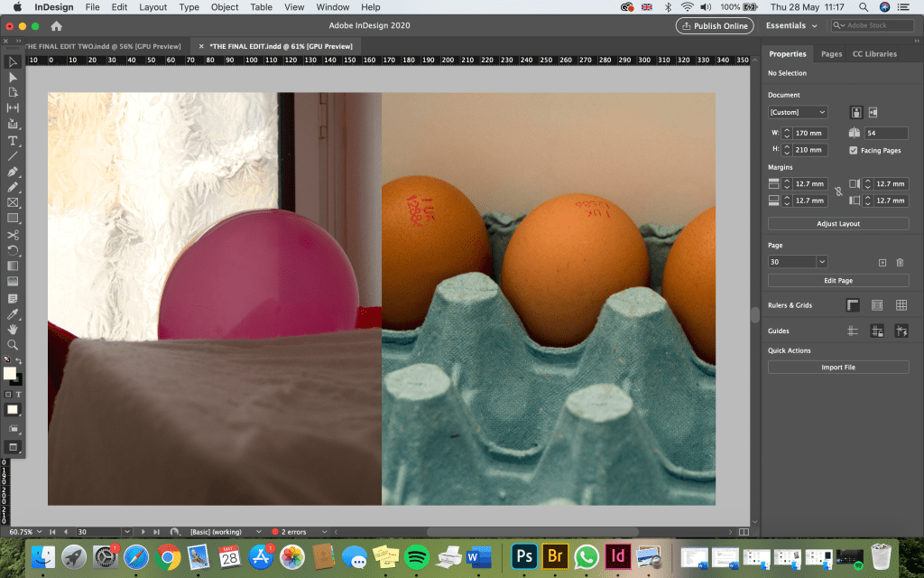
Task: Click the Rectangle Frame tool
Action: tap(13, 203)
